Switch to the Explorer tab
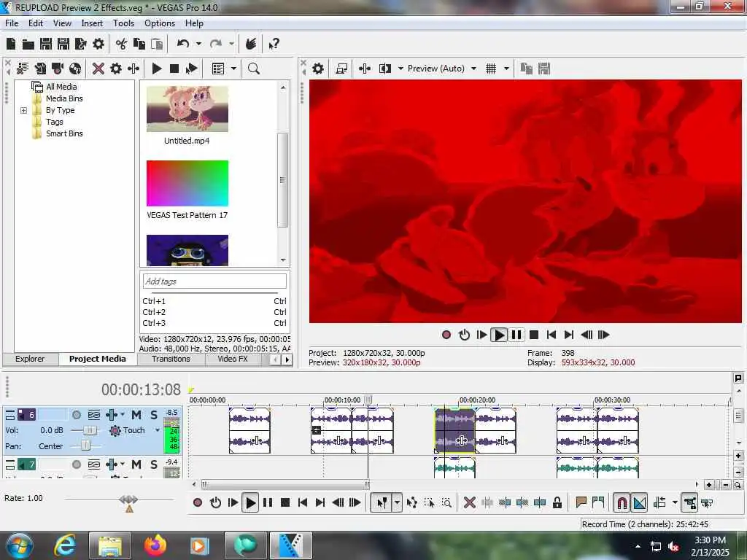The height and width of the screenshot is (560, 747). point(30,359)
